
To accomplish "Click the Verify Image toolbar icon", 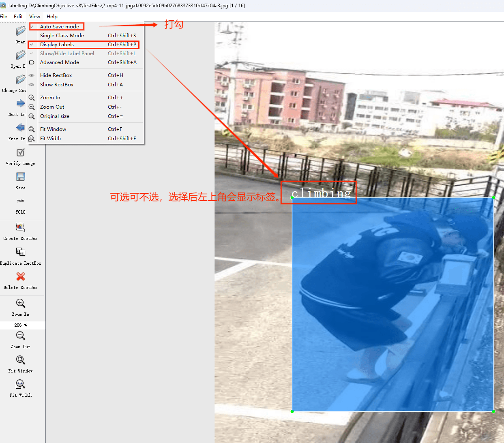I will [x=20, y=153].
